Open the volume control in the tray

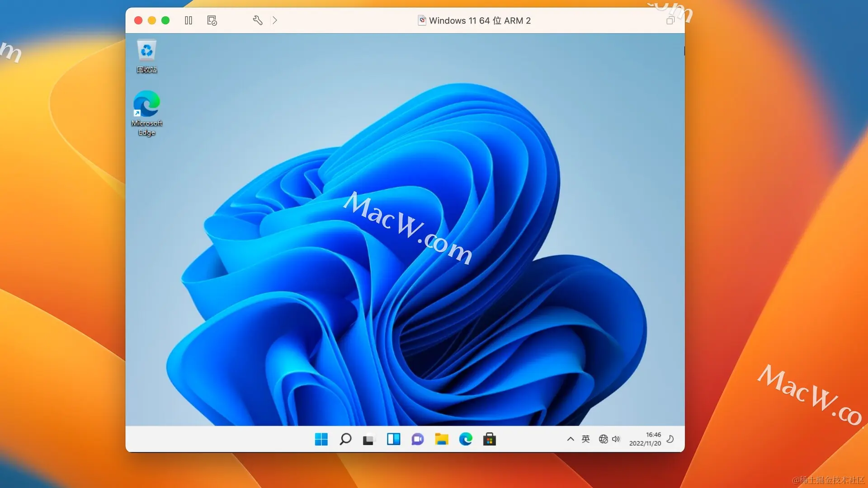pos(616,439)
